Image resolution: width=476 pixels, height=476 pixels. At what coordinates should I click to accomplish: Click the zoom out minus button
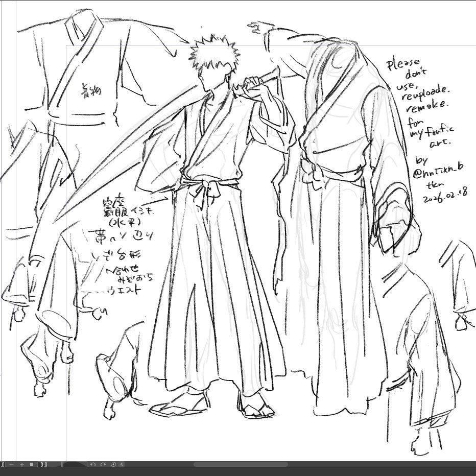click(x=11, y=464)
